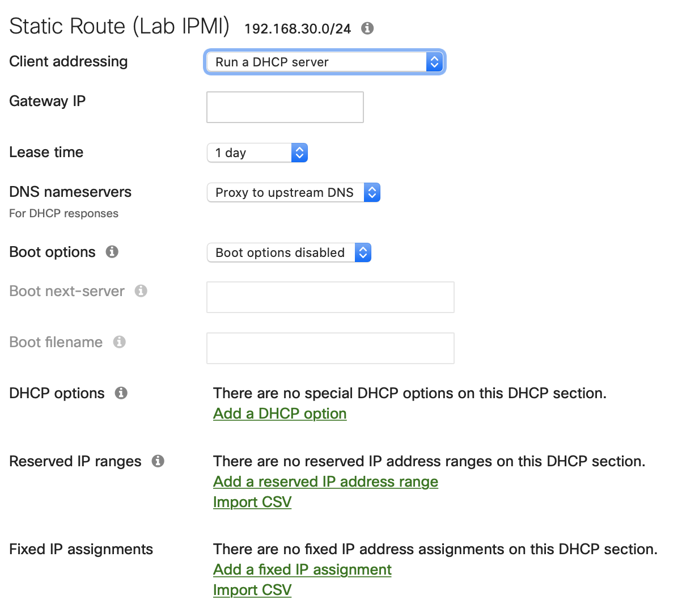
Task: Click the Boot filename text box
Action: pyautogui.click(x=330, y=348)
